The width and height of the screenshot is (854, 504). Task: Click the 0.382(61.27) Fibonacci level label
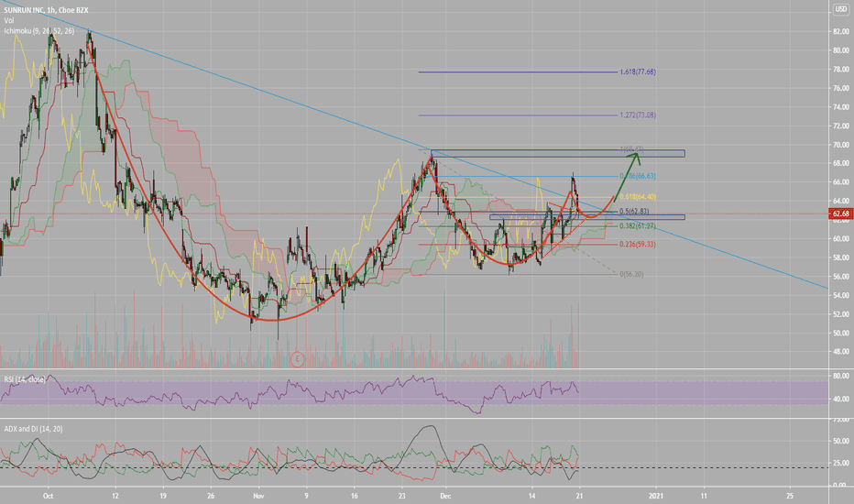tap(637, 226)
